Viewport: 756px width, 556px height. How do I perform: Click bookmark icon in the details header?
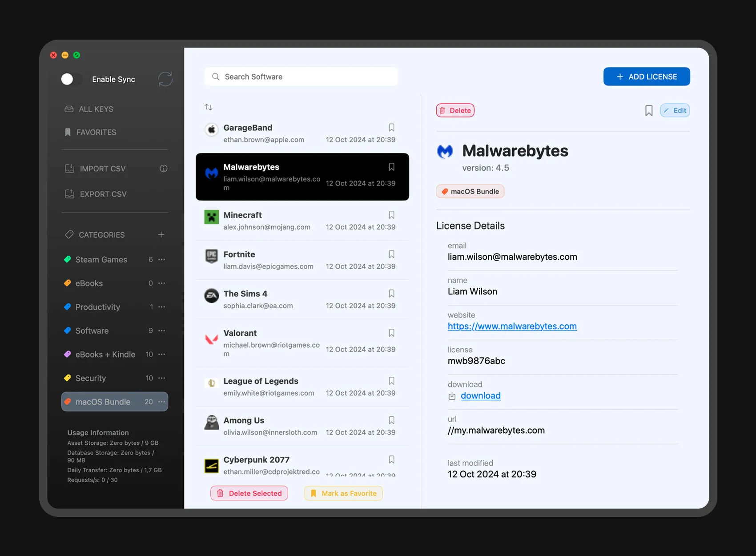pos(649,110)
